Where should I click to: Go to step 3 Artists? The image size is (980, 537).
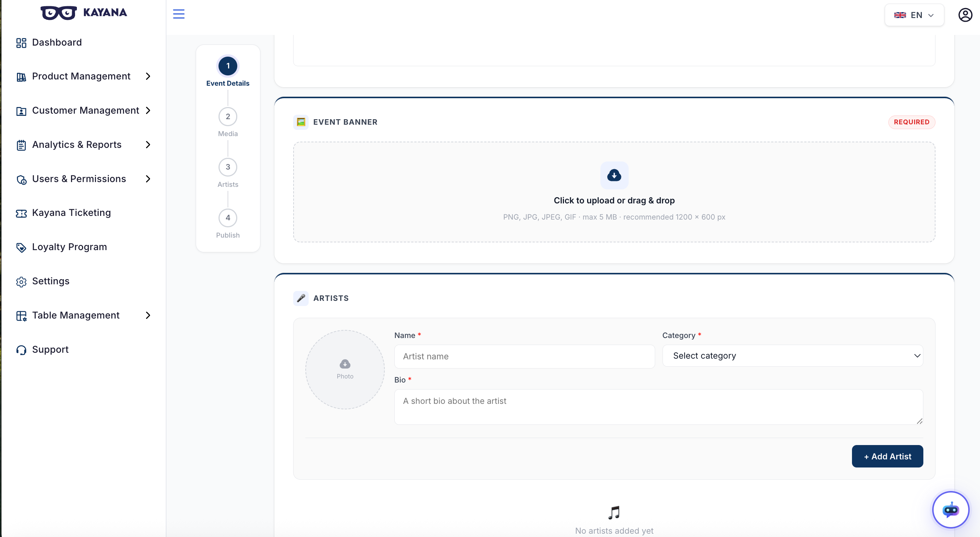pos(228,167)
